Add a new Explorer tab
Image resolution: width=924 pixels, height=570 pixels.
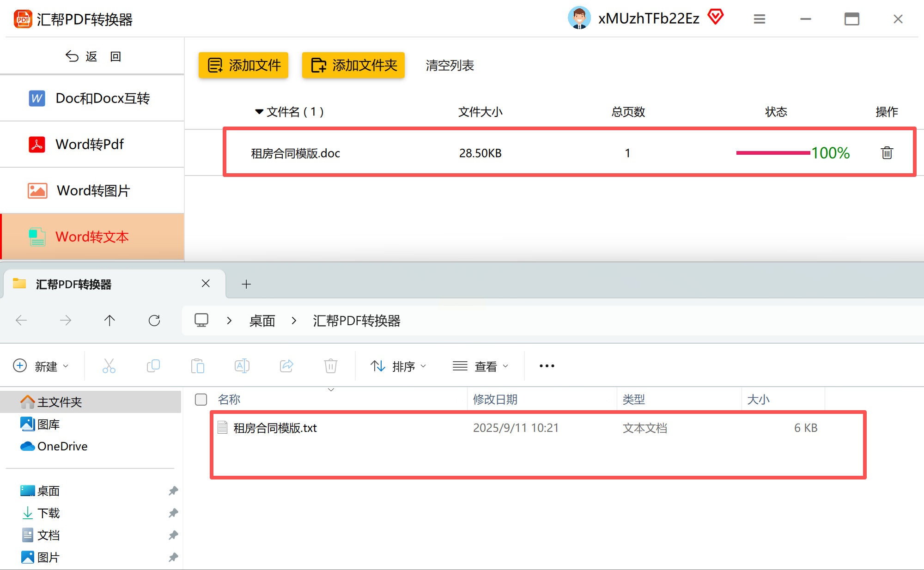(x=246, y=284)
